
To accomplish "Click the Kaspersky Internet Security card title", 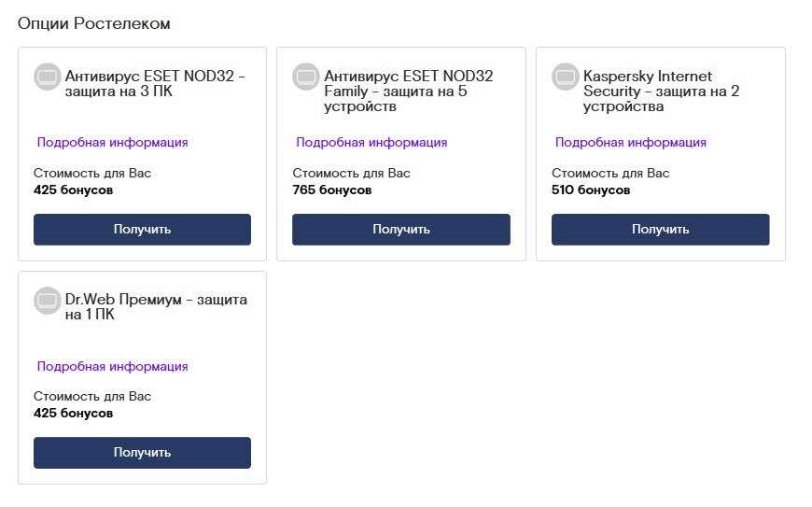I will (x=661, y=92).
